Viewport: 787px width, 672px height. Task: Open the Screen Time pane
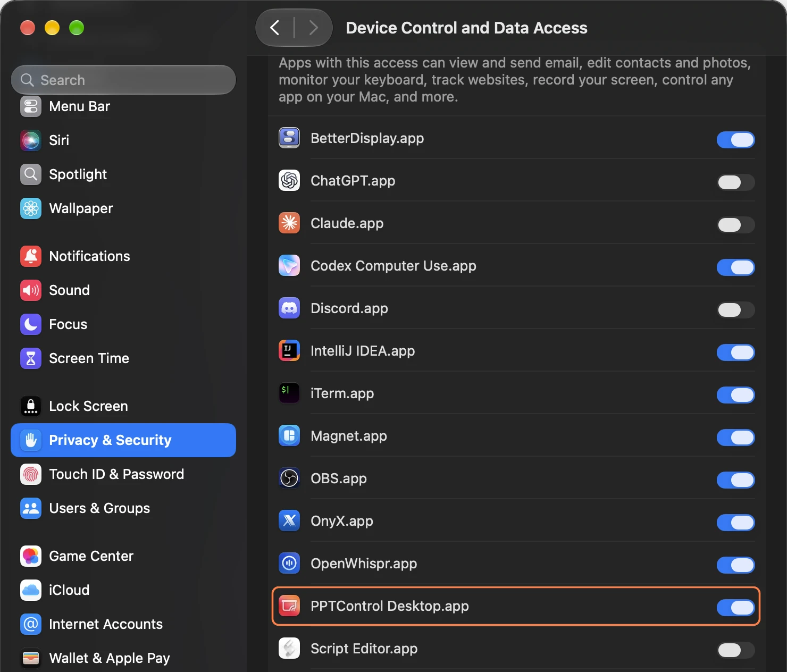pyautogui.click(x=123, y=358)
